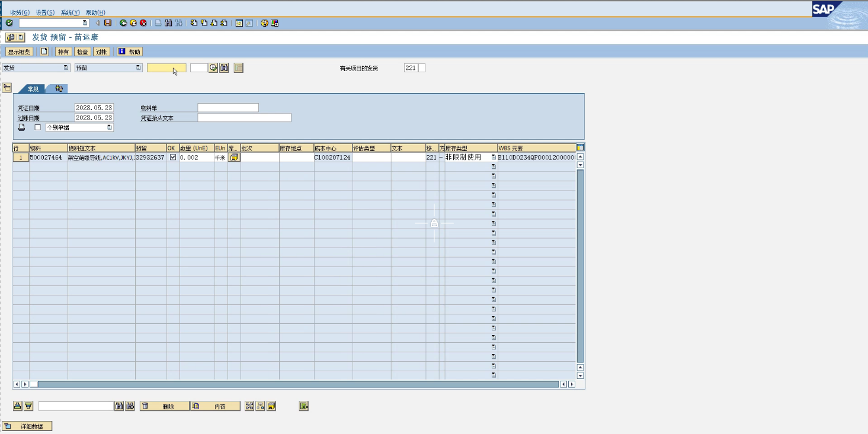This screenshot has width=868, height=434.
Task: Click the red Cancel icon in toolbar
Action: click(x=143, y=23)
